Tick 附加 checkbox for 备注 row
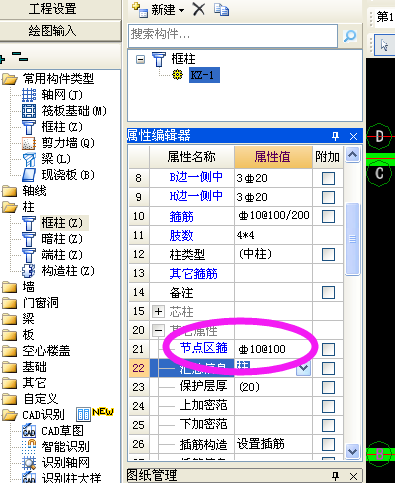Screen dimensions: 395x483 (x=328, y=292)
